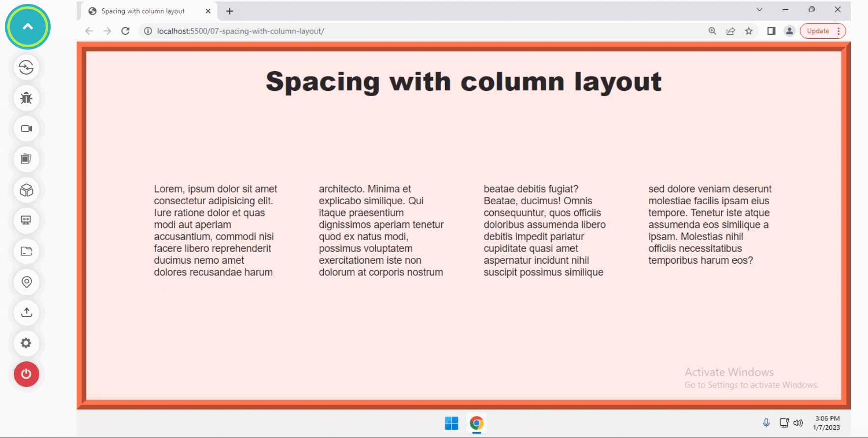Viewport: 868px width, 438px height.
Task: View site information icon in address bar
Action: pos(148,31)
